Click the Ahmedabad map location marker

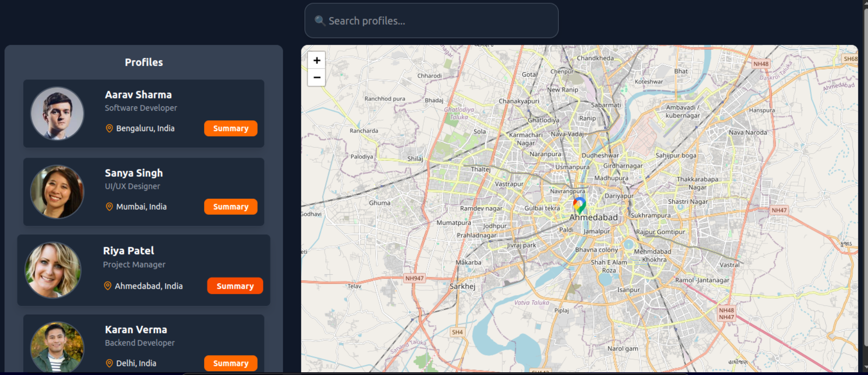[x=579, y=205]
